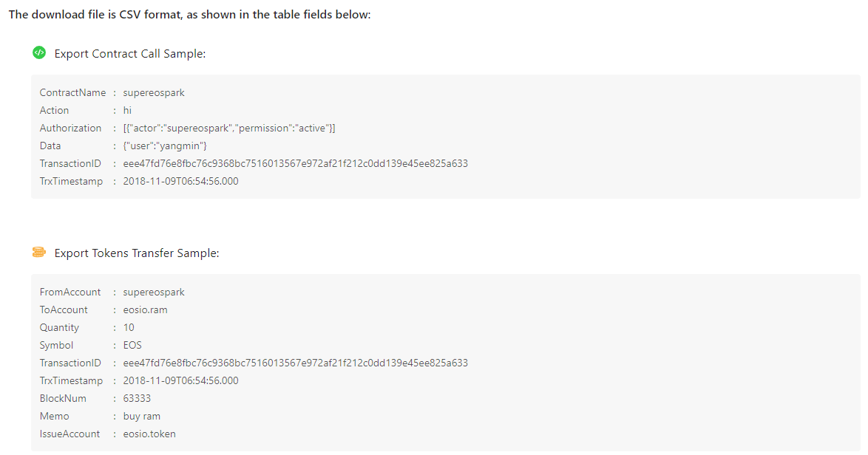Click the IssueAccount value eosio.token
Image resolution: width=868 pixels, height=455 pixels.
tap(149, 434)
